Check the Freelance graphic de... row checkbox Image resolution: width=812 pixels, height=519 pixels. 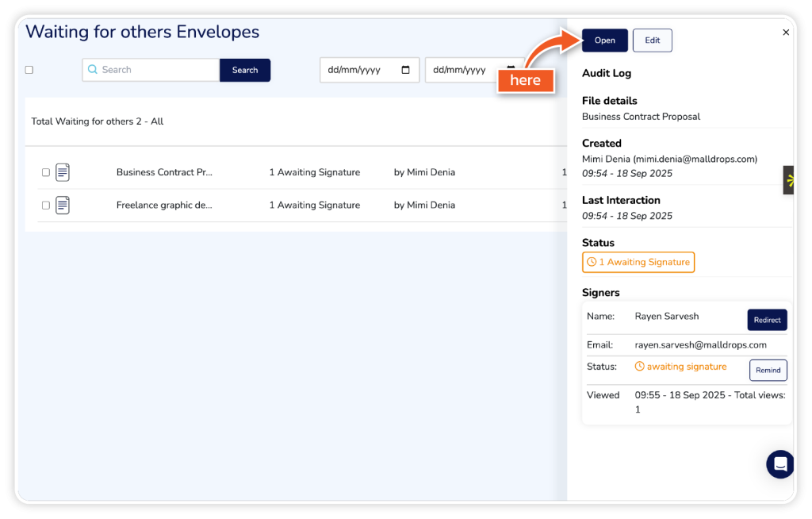coord(46,205)
